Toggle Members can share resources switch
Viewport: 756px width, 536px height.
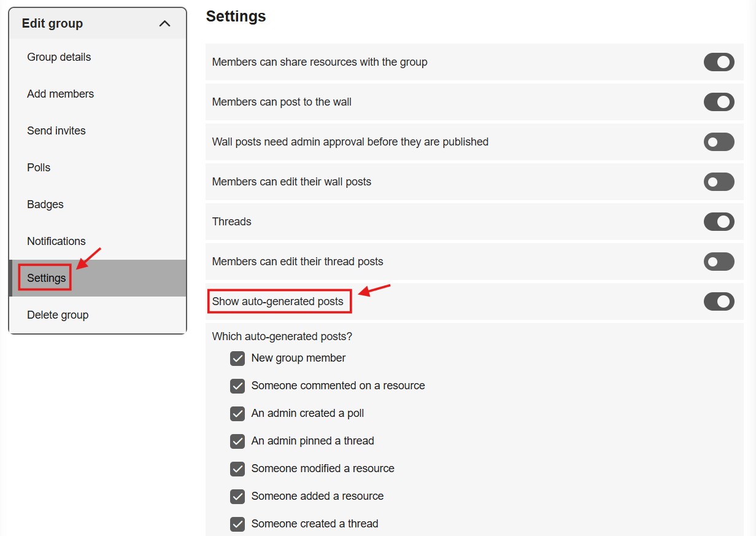click(x=719, y=62)
